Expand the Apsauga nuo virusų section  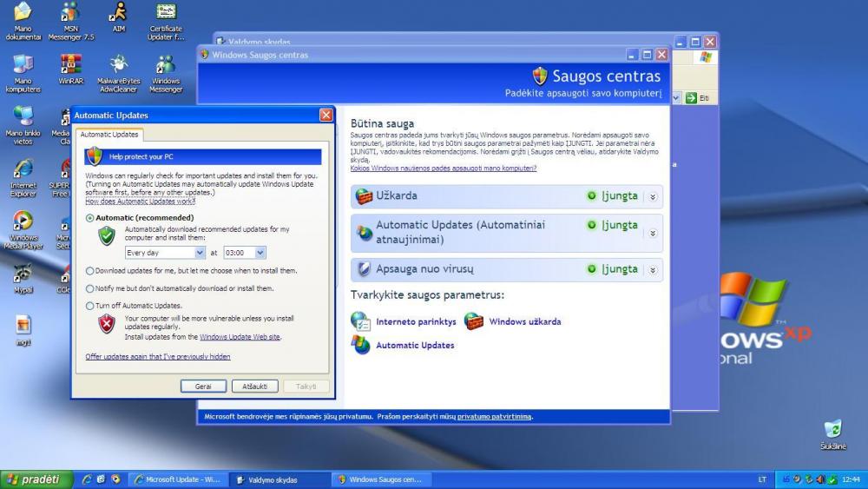653,269
